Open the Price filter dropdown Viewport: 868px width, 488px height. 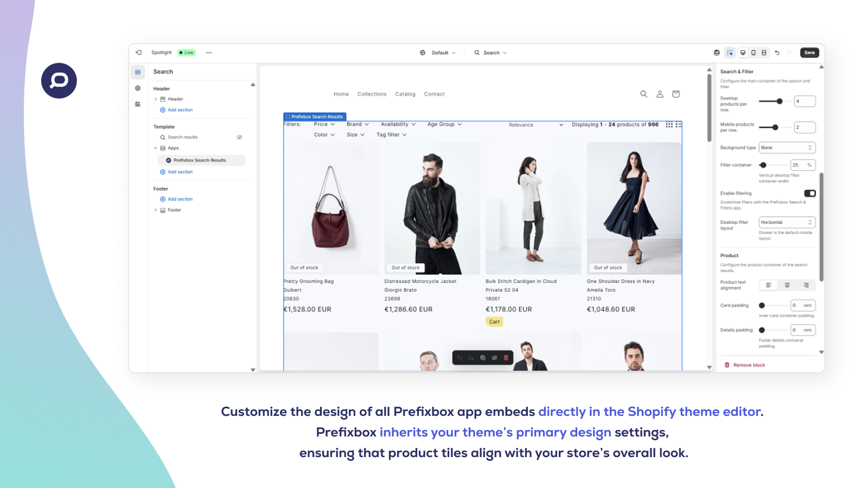(x=324, y=125)
